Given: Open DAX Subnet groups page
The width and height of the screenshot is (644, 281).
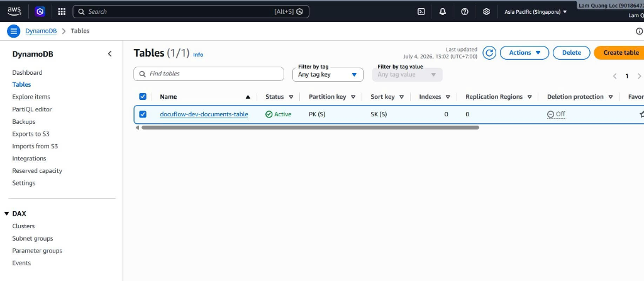Looking at the screenshot, I should click(x=33, y=239).
